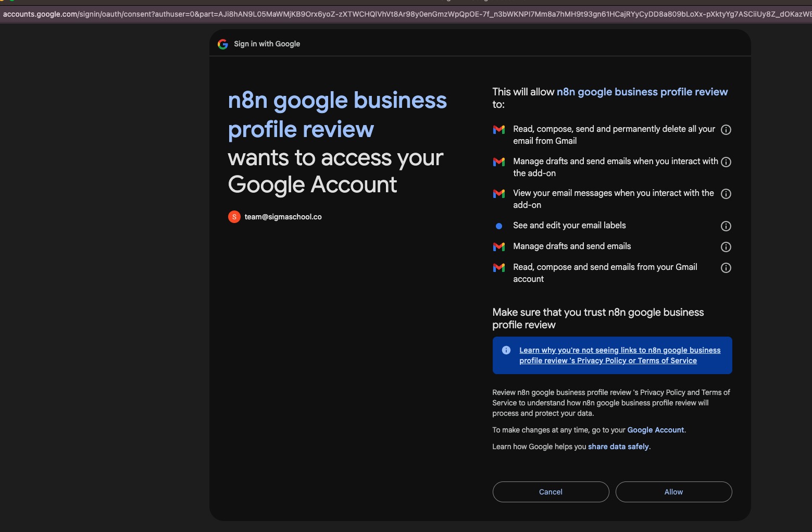Click the app name link in permissions heading

point(642,92)
